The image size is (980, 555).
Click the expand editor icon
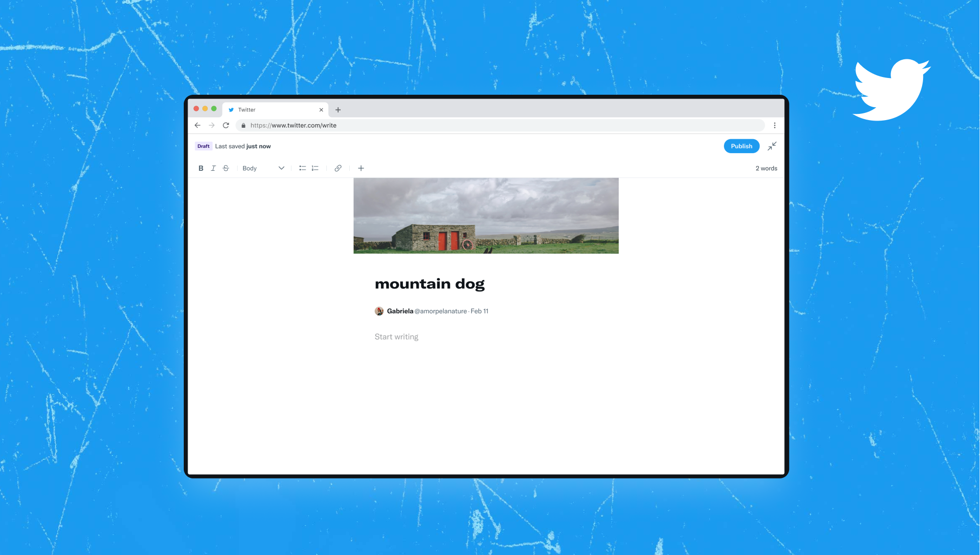[x=772, y=146]
